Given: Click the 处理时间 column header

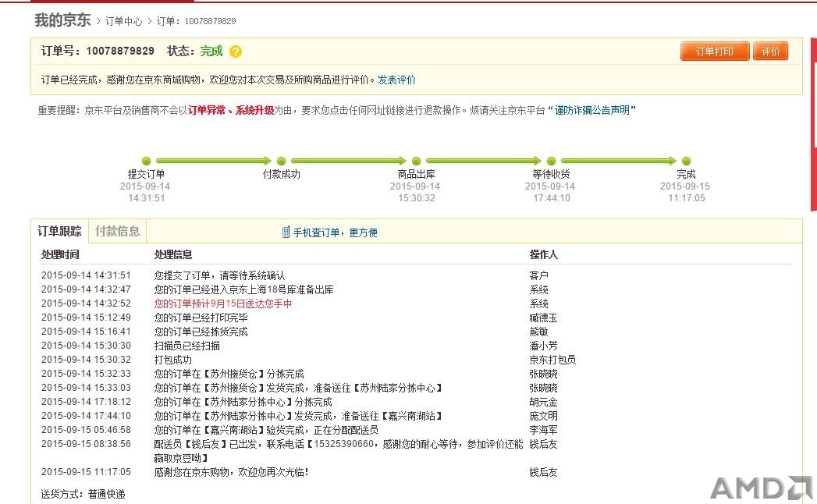Looking at the screenshot, I should [60, 254].
